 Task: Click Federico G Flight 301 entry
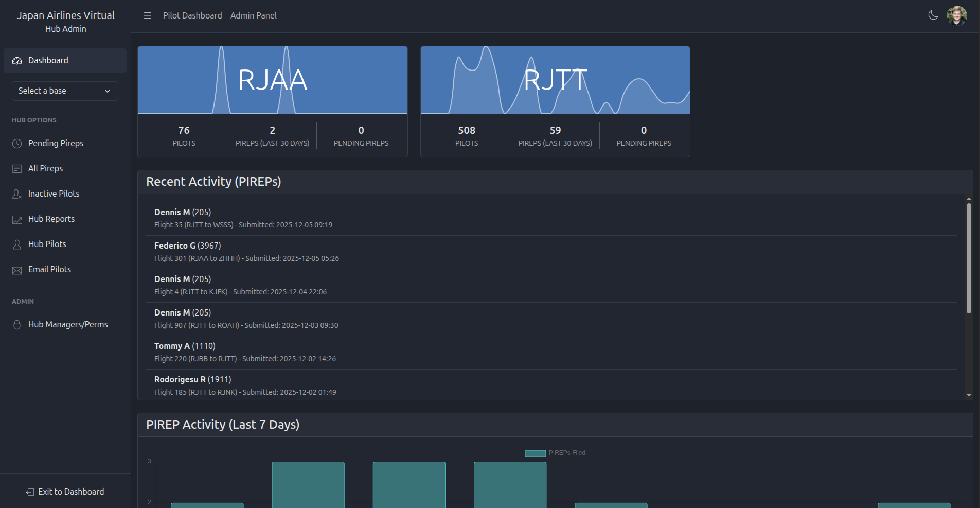(x=551, y=252)
